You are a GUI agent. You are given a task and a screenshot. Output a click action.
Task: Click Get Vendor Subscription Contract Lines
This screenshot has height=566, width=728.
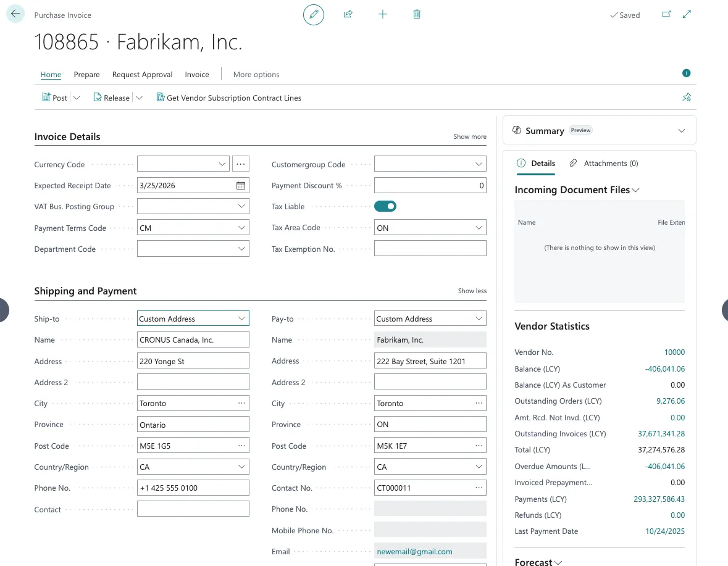coord(229,98)
